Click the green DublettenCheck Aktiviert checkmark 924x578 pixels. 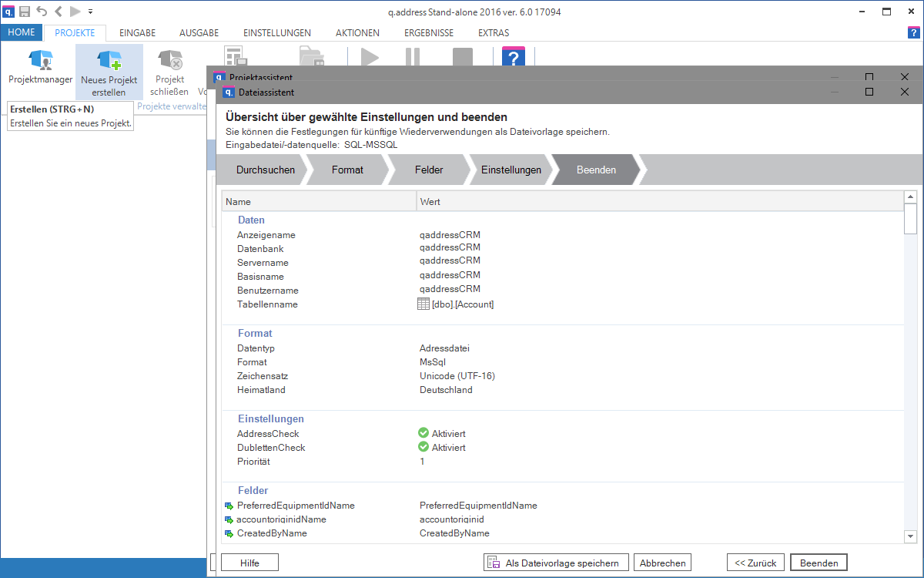[x=423, y=448]
